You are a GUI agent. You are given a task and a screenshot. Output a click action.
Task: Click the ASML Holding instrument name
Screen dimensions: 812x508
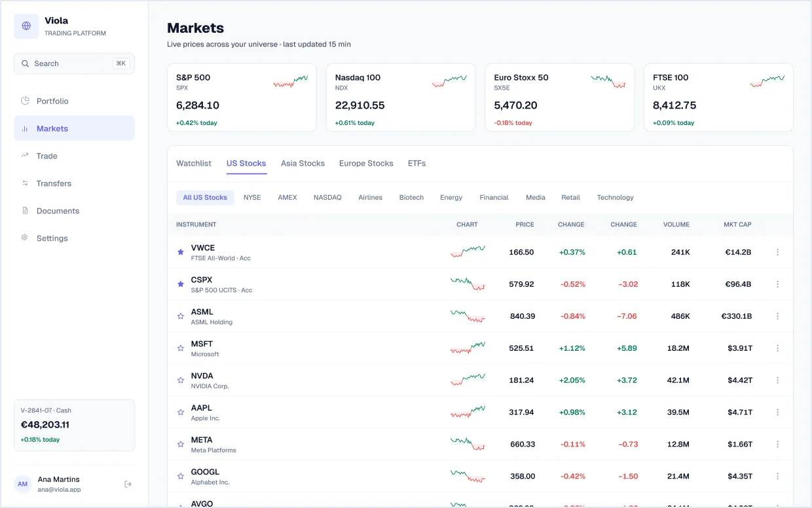click(x=212, y=322)
